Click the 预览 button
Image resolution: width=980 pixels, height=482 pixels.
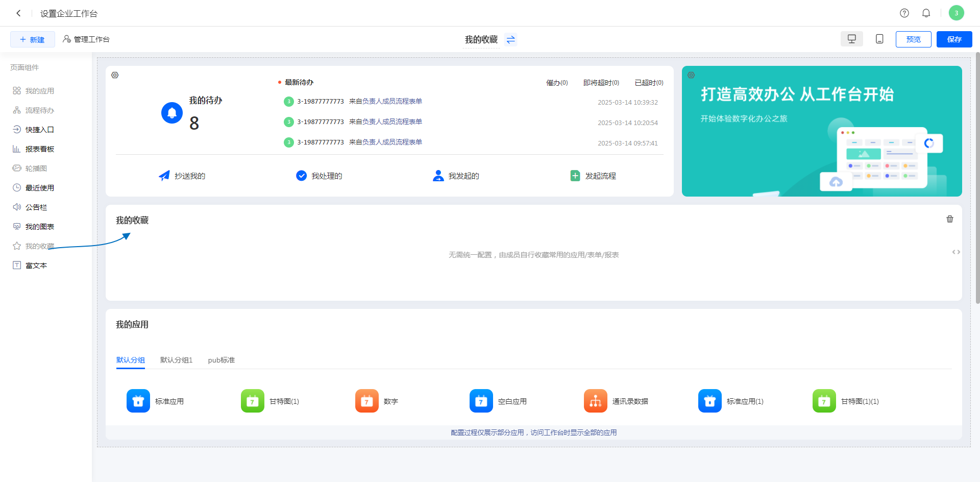913,39
